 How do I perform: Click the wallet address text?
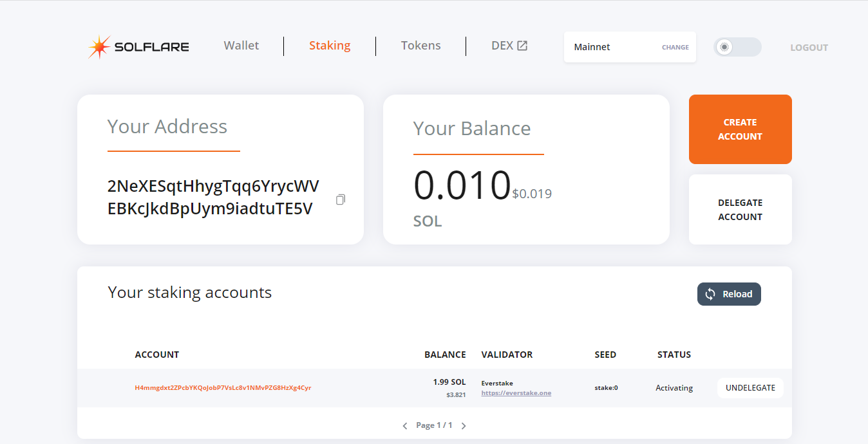point(213,198)
